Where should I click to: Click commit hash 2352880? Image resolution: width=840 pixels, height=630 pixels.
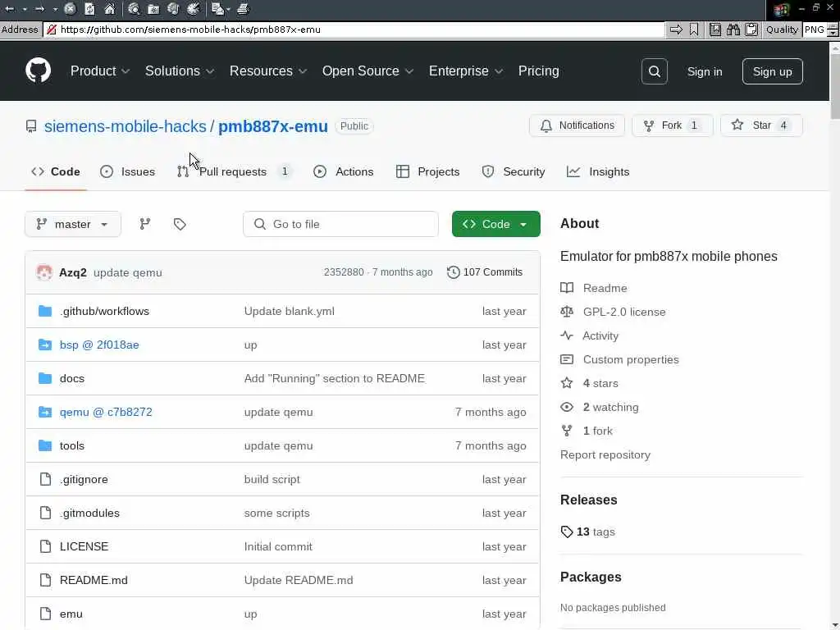click(x=344, y=272)
